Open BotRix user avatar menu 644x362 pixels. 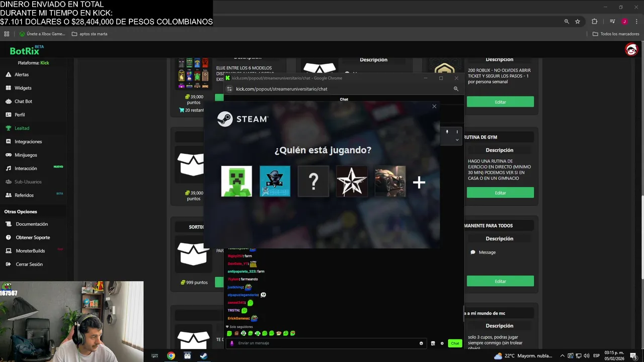(x=631, y=49)
